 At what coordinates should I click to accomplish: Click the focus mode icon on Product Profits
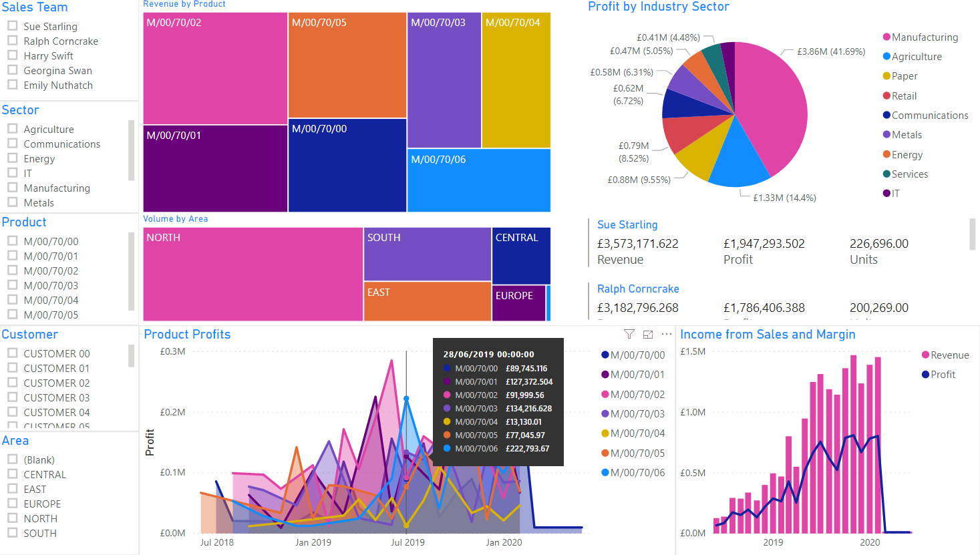pos(648,334)
